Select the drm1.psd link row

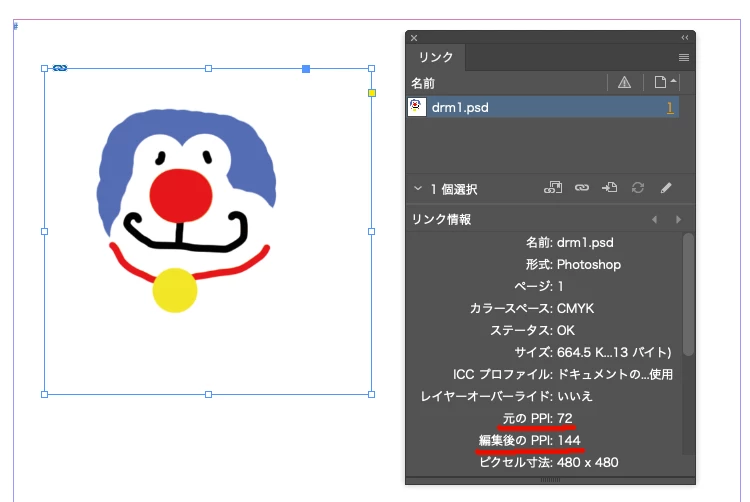tap(542, 107)
